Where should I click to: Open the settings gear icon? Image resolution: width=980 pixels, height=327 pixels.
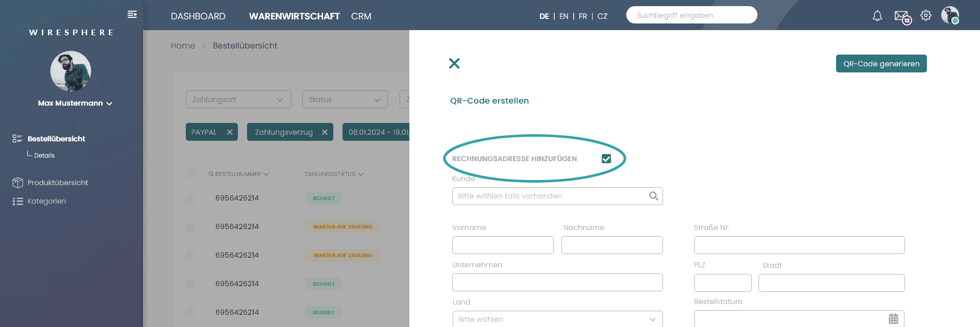[926, 16]
